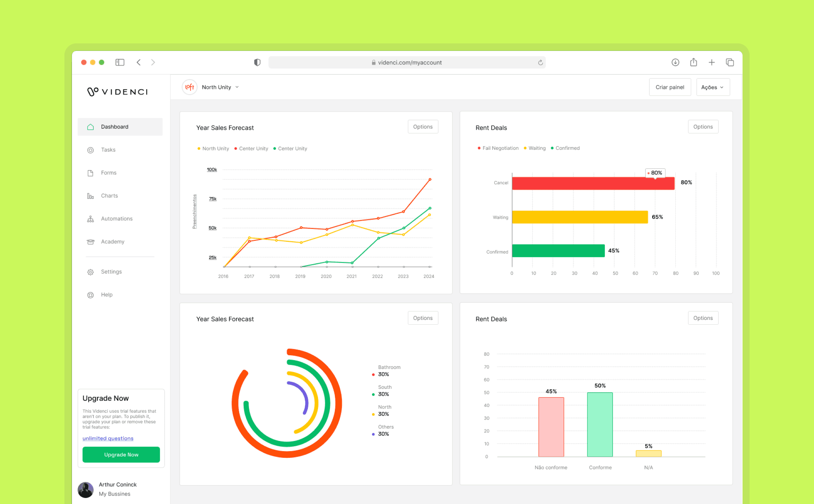Open the Ações dropdown menu

click(x=713, y=87)
